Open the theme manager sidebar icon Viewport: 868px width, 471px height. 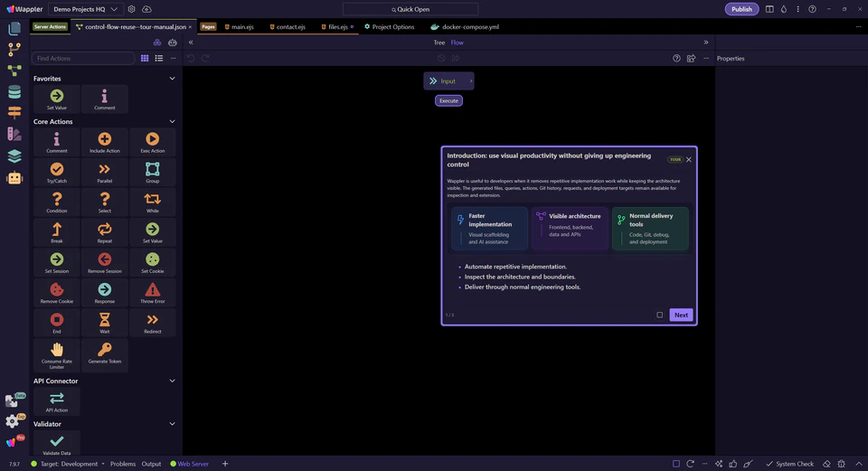point(14,134)
